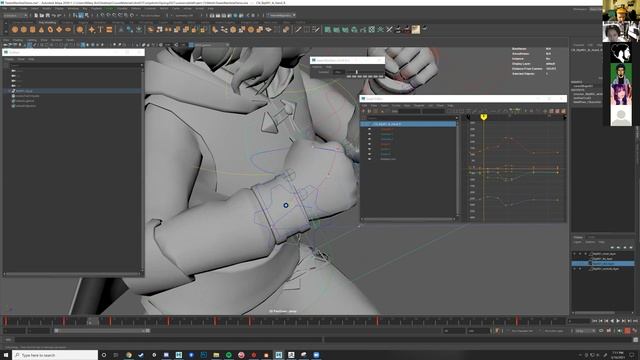The image size is (640, 360).
Task: Click the slider handle in small floating window
Action: pos(356,72)
